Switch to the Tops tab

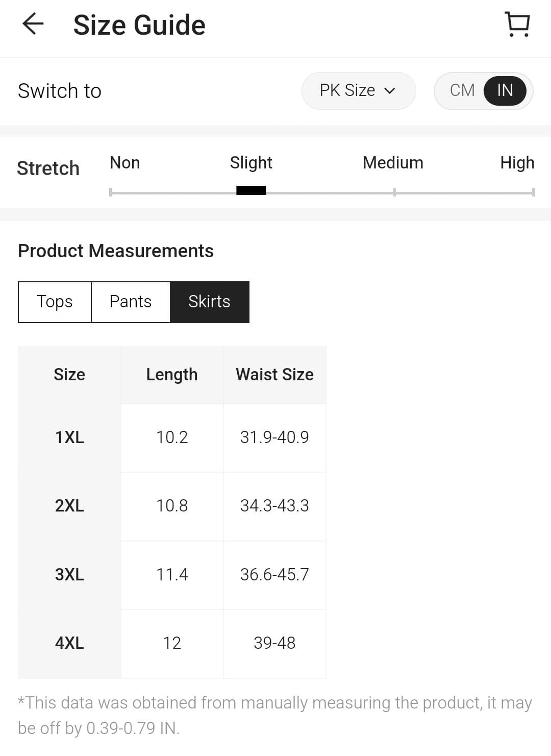pos(55,302)
